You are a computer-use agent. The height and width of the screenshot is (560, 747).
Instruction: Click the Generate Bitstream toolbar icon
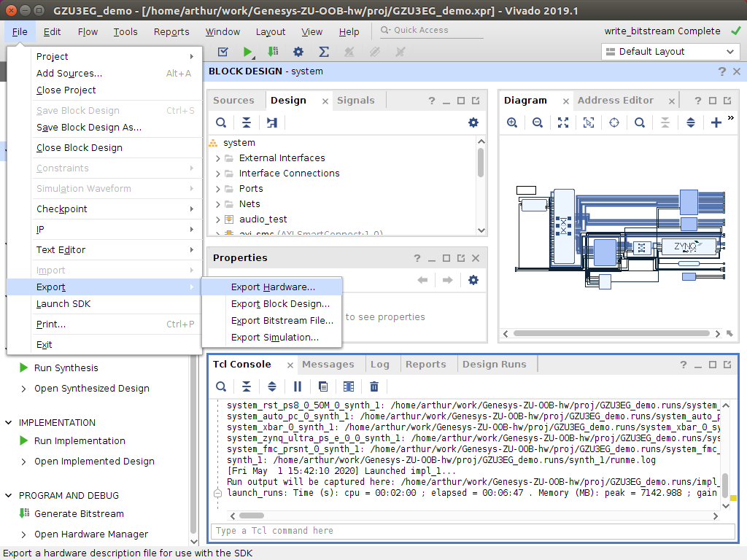point(273,52)
